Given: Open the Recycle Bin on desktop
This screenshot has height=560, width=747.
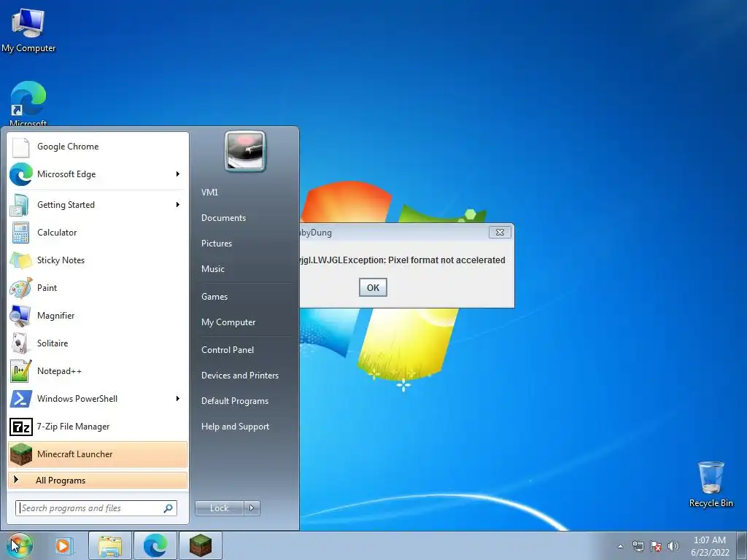Looking at the screenshot, I should click(x=711, y=484).
